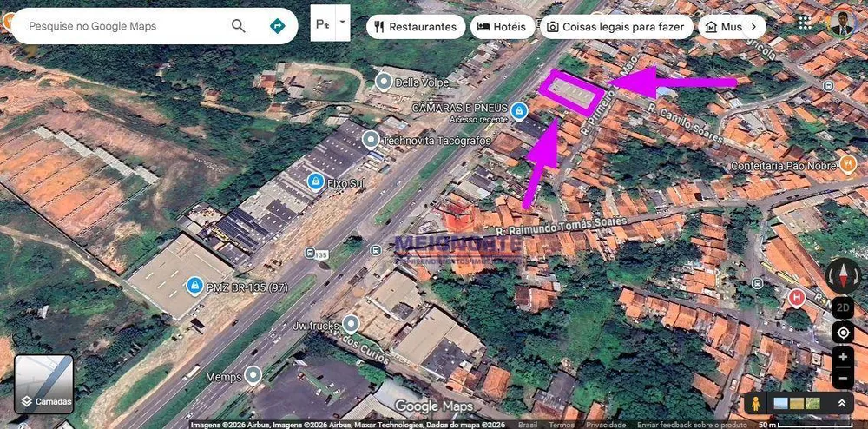
Task: Click Enviar feedback sobre o produto
Action: (692, 425)
